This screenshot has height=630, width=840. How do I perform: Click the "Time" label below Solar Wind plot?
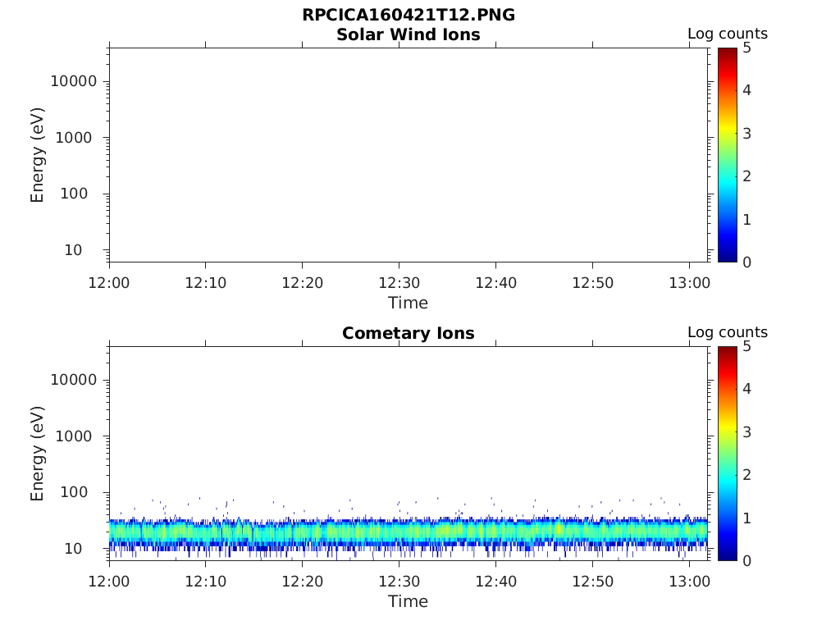coord(408,303)
